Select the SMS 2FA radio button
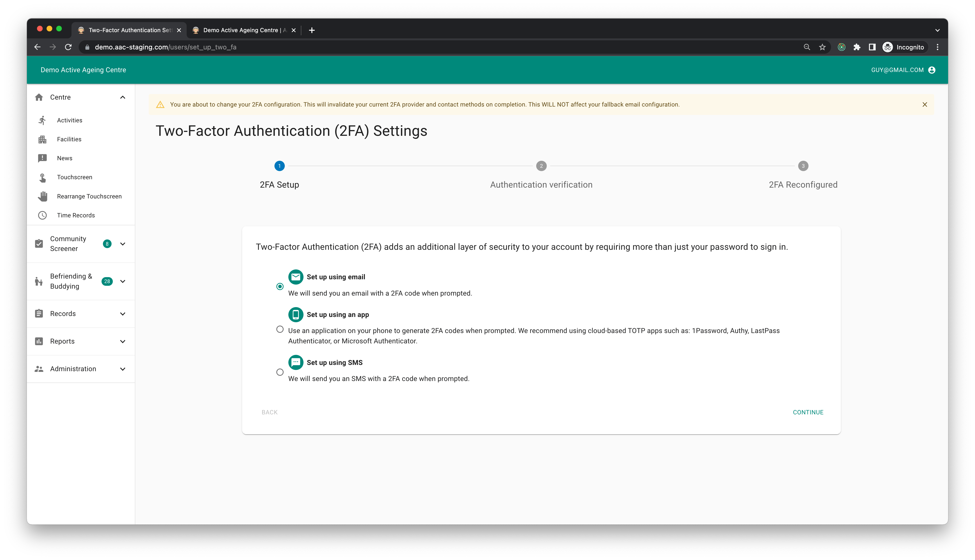This screenshot has width=975, height=560. (280, 372)
